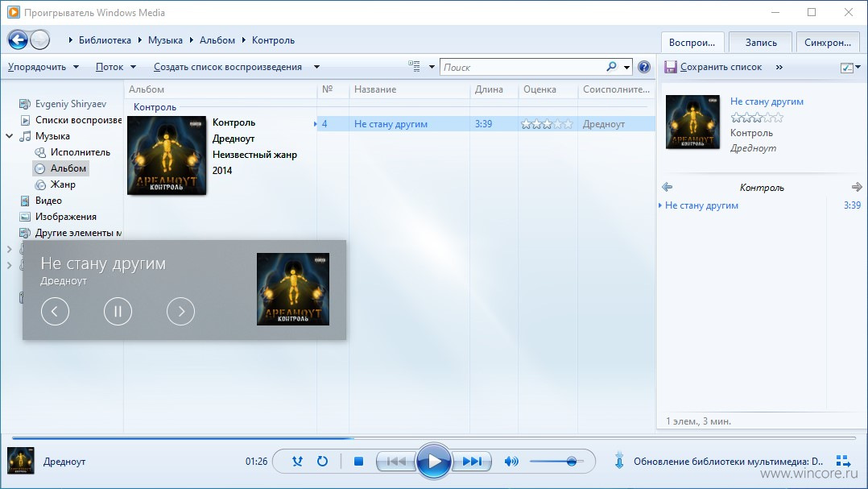Go to previous track in popup overlay
Image resolution: width=868 pixels, height=489 pixels.
tap(55, 311)
